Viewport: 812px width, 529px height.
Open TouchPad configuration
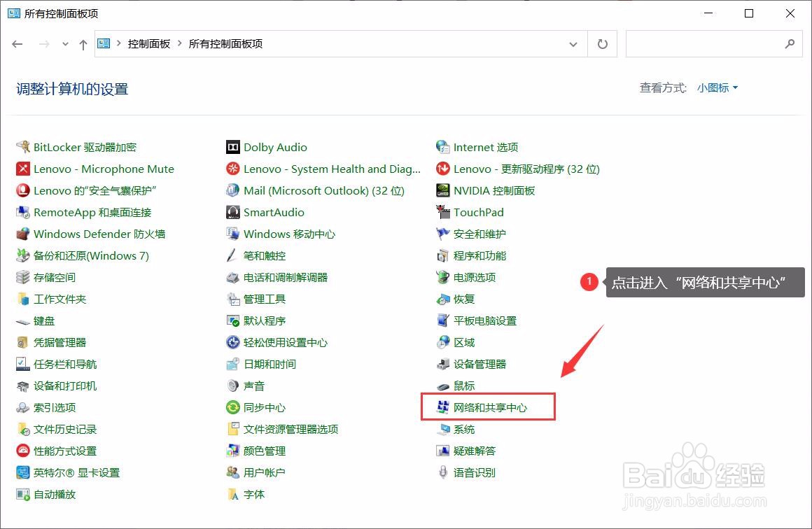tap(478, 212)
